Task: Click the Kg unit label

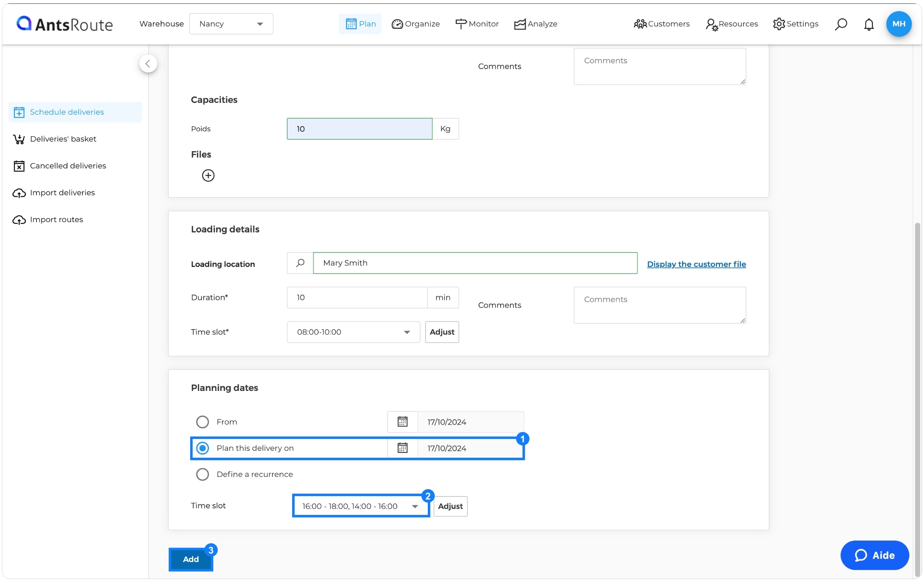Action: point(445,129)
